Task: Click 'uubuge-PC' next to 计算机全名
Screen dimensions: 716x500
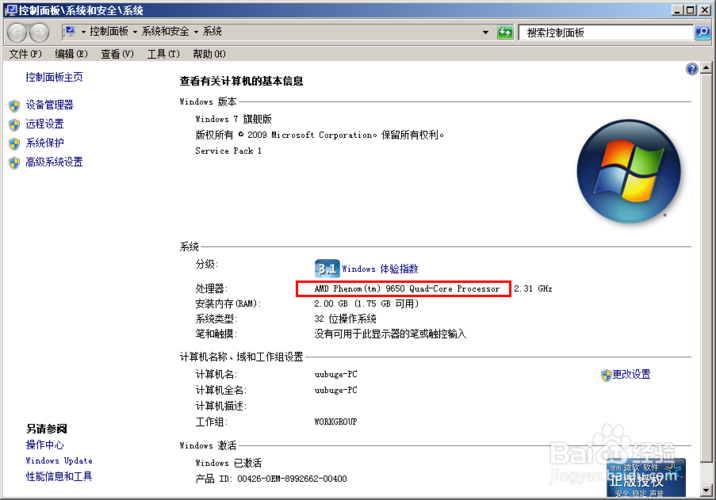Action: 336,390
